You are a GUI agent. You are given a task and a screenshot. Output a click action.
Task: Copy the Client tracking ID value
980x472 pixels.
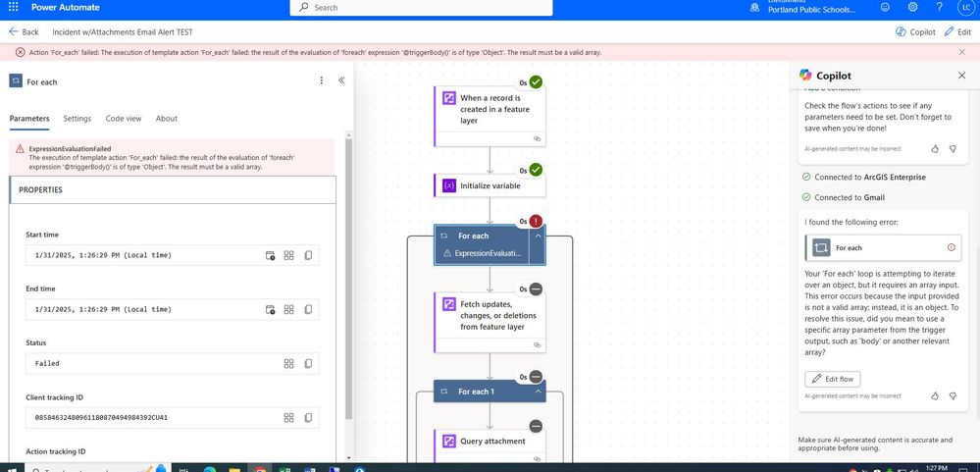pyautogui.click(x=308, y=418)
